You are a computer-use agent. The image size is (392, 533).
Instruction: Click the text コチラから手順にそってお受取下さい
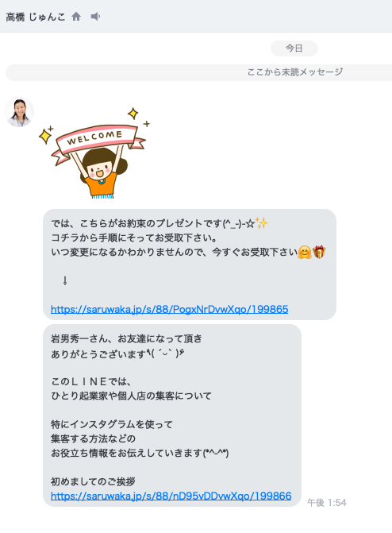pos(134,238)
